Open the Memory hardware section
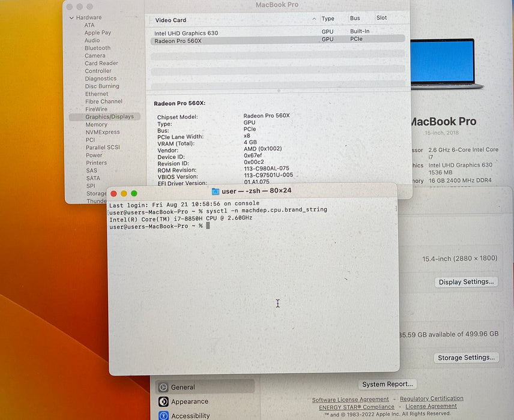Viewport: 514px width, 420px height. (96, 124)
